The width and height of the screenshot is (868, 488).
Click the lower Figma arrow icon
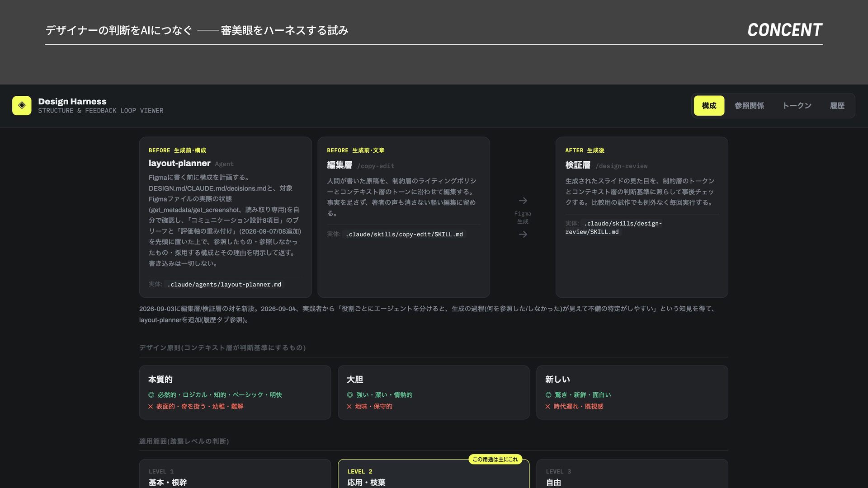(523, 235)
